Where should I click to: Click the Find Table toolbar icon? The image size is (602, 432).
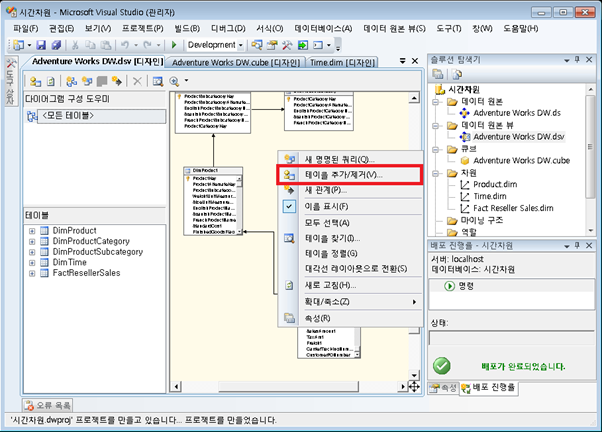(x=158, y=81)
